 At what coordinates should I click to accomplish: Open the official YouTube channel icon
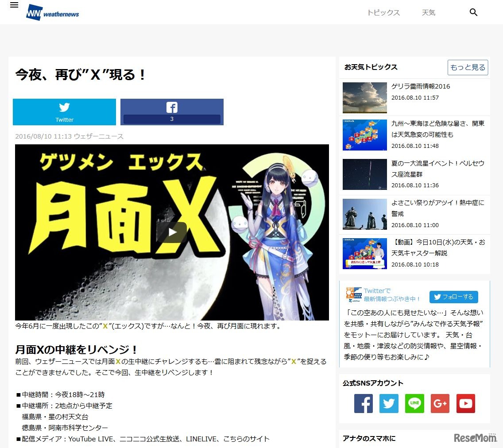tap(465, 404)
